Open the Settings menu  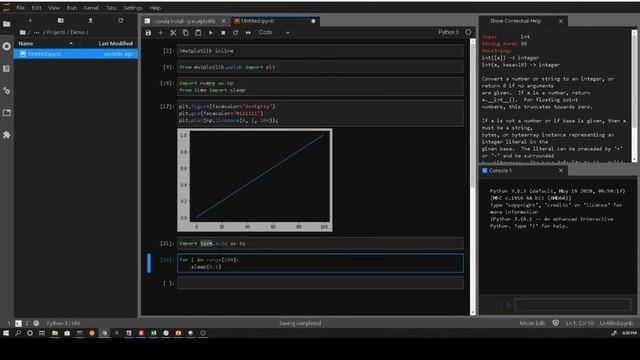pos(133,8)
